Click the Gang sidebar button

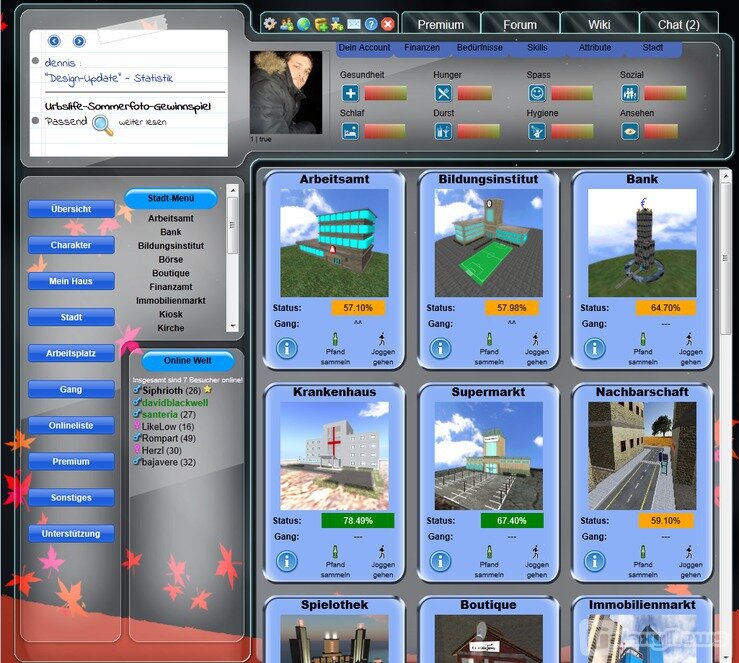point(71,389)
